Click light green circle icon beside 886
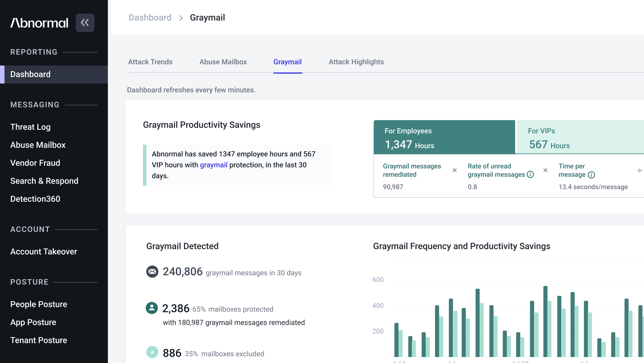Viewport: 644px width, 363px height. [152, 352]
